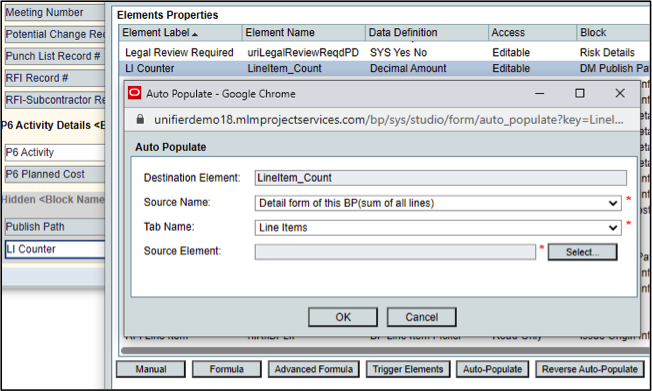Click the padlock icon in the address bar
This screenshot has height=391, width=652.
click(140, 119)
